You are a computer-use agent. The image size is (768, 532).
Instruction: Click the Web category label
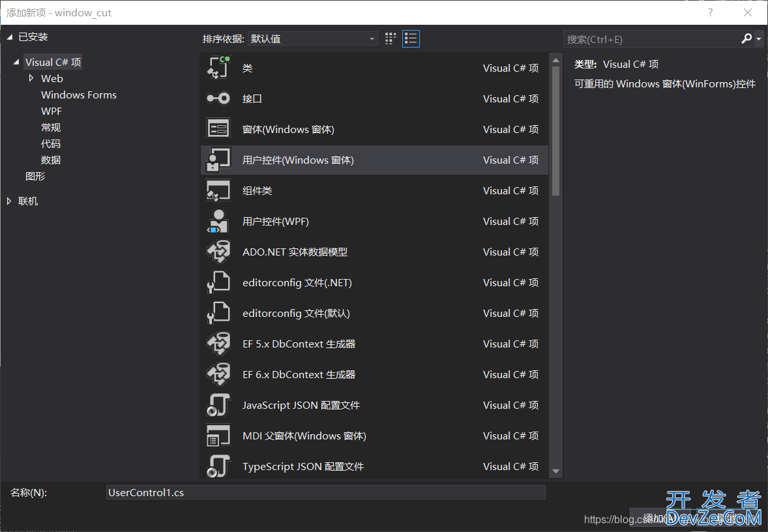click(52, 78)
